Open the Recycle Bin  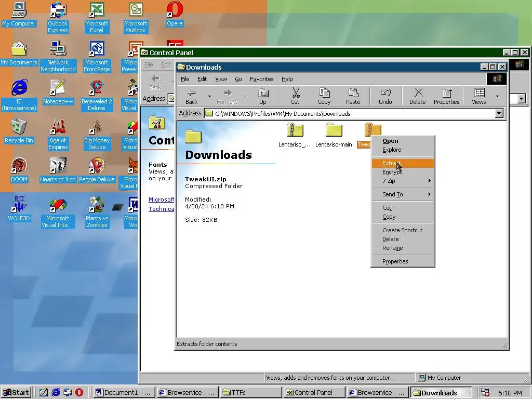19,131
